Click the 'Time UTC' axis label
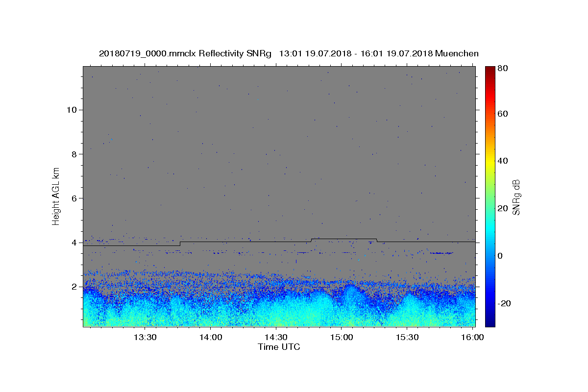 [x=279, y=347]
